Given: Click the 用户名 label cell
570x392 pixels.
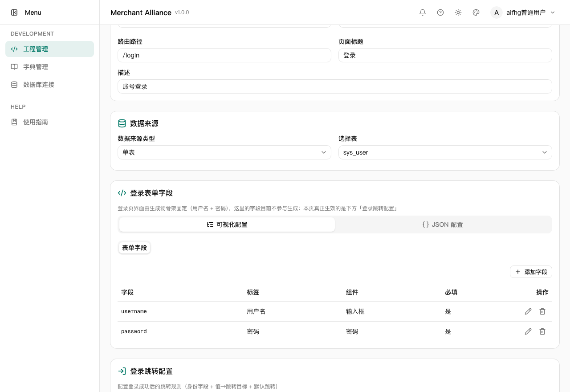Looking at the screenshot, I should pyautogui.click(x=256, y=311).
